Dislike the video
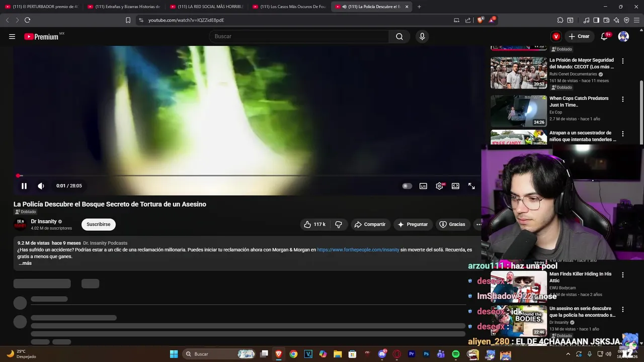The image size is (644, 362). coord(339,224)
